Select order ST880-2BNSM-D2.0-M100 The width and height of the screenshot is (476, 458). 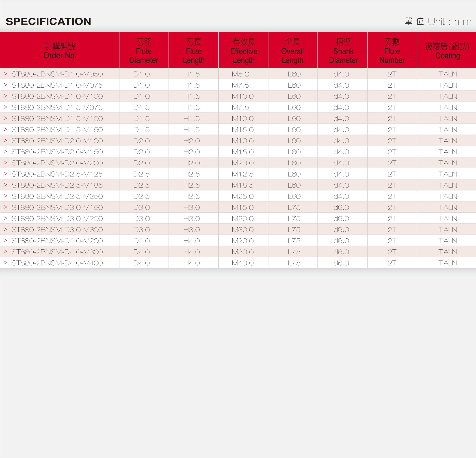tap(57, 141)
